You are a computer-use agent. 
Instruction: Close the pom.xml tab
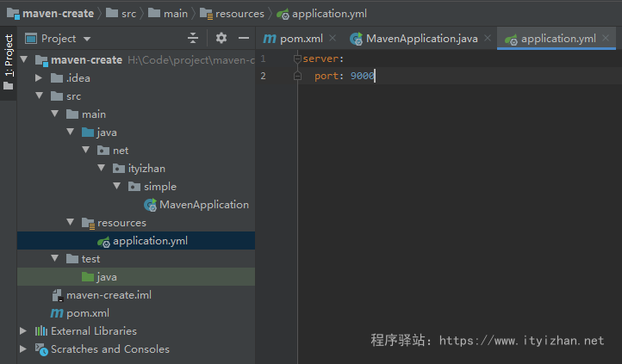point(333,38)
